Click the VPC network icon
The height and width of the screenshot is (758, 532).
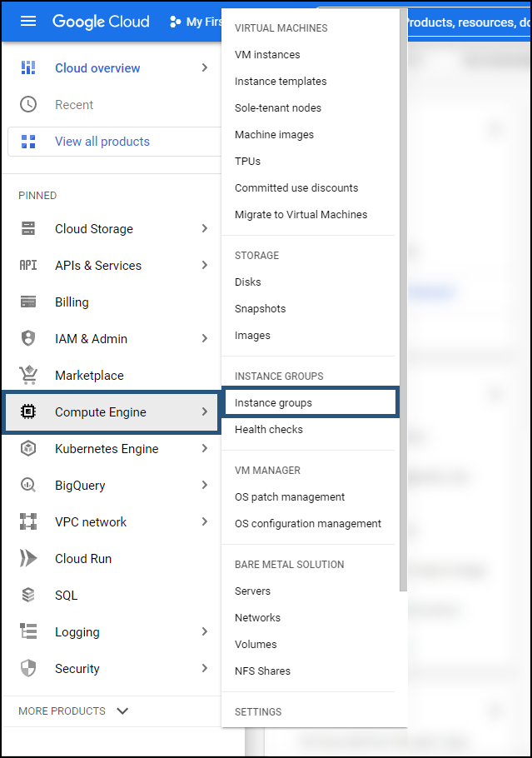(x=28, y=521)
